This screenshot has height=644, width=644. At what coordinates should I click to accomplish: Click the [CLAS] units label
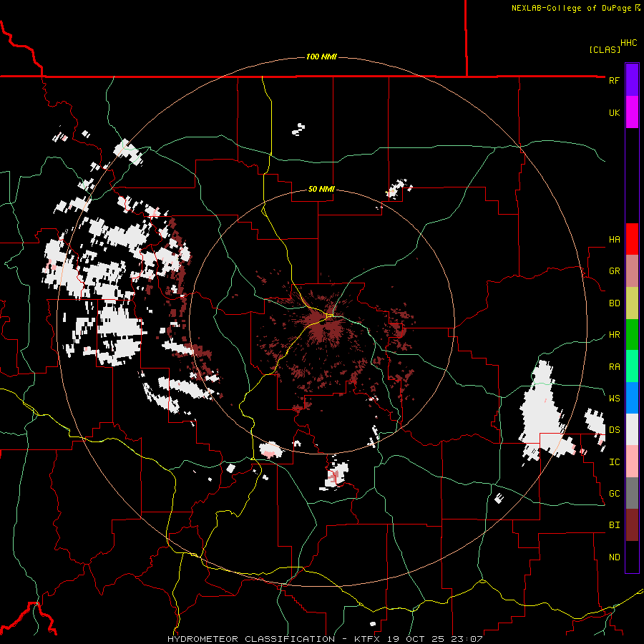pos(605,50)
